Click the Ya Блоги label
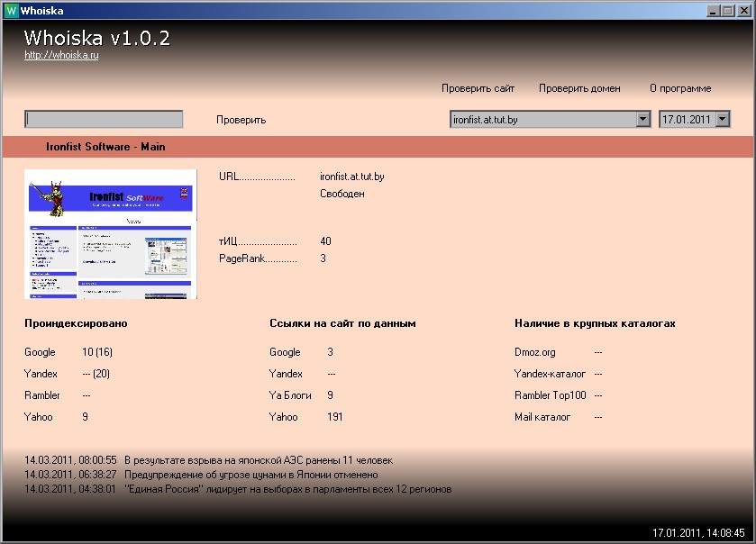756x544 pixels. [290, 395]
